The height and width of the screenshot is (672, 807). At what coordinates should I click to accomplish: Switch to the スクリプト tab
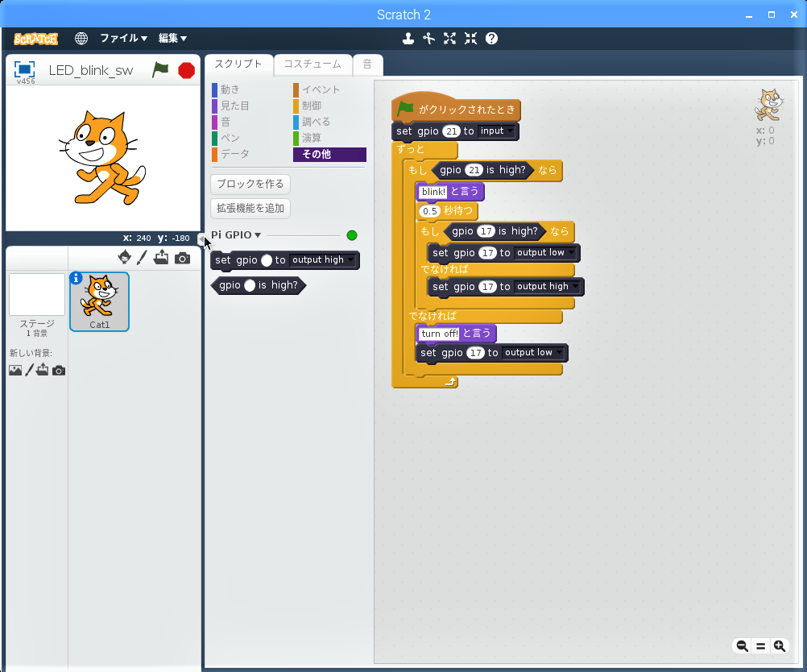238,64
